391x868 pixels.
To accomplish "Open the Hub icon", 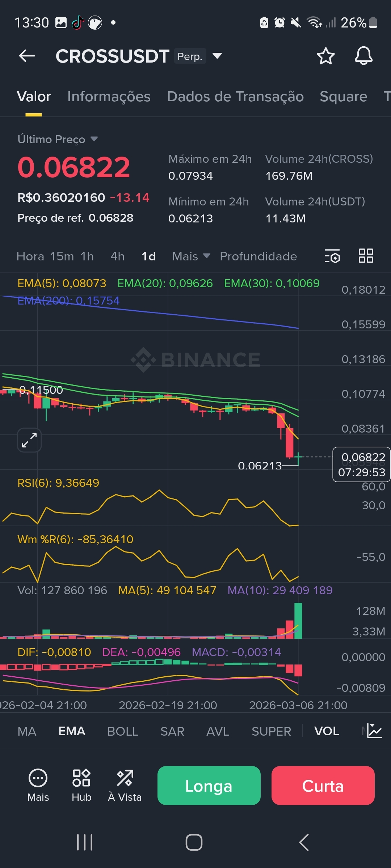I will [81, 785].
